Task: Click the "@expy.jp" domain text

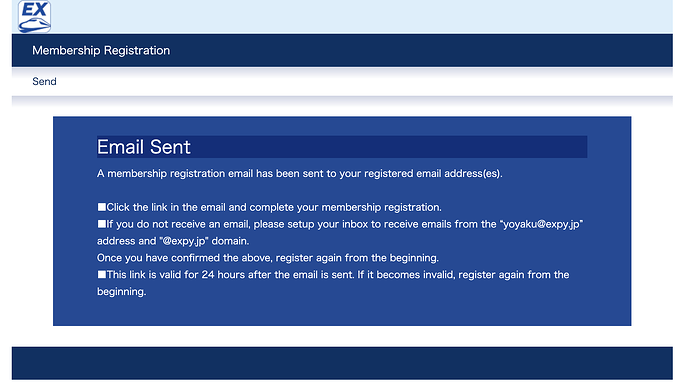Action: point(184,241)
